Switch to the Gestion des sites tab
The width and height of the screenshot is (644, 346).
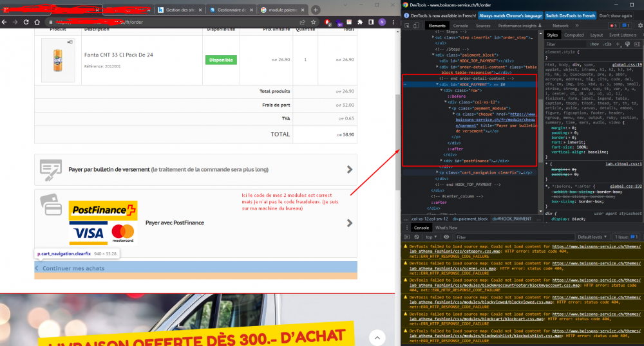[181, 10]
